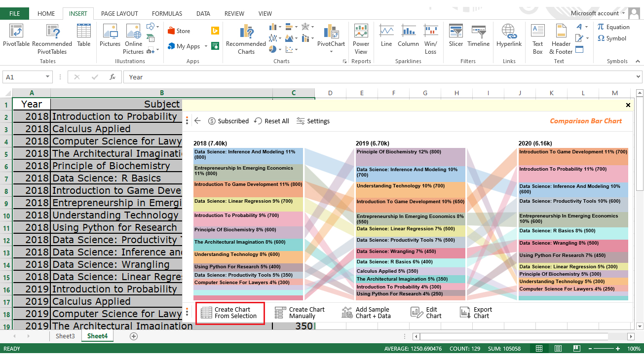Viewport: 644px width, 360px height.
Task: Close the chart add-in panel
Action: pyautogui.click(x=628, y=105)
